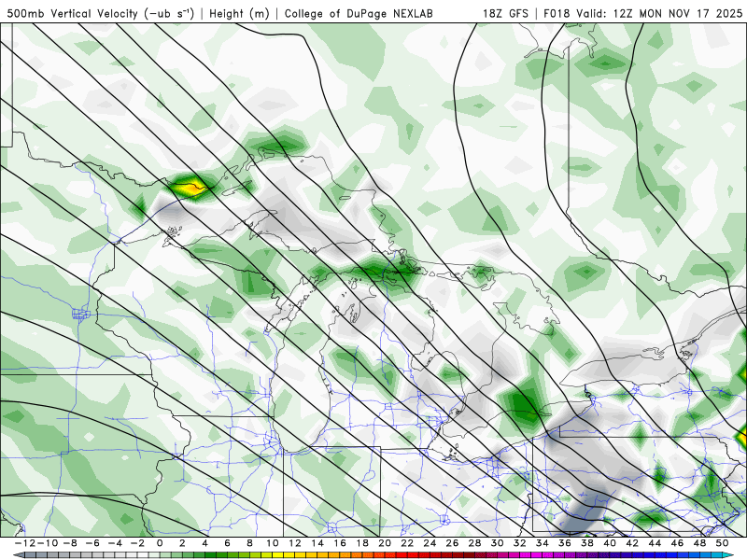Click the 'College of DuPage NEXLAB' text
Screen dimensions: 747x560
[359, 13]
